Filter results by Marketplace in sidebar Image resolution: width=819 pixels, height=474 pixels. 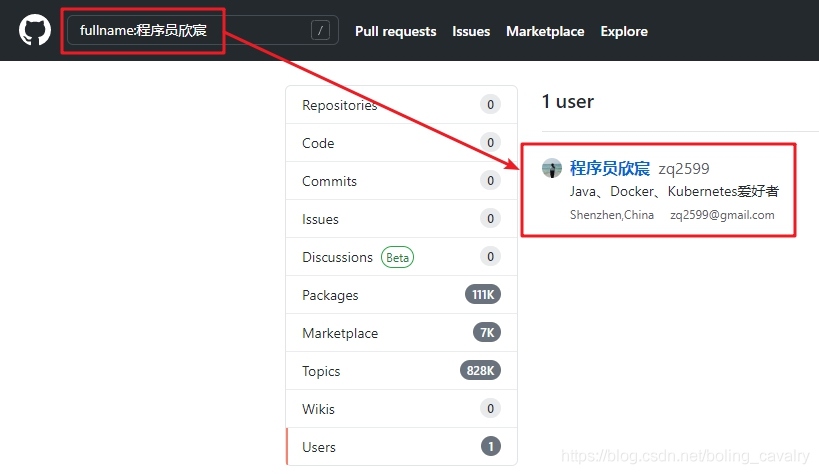click(x=401, y=333)
